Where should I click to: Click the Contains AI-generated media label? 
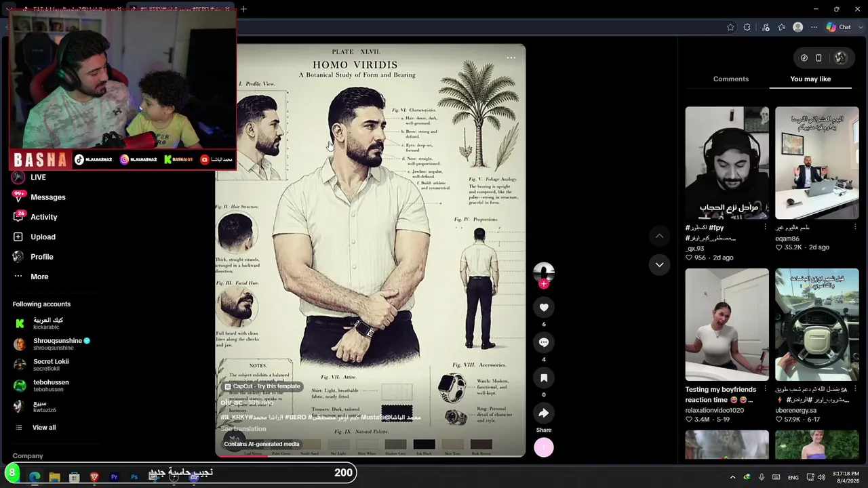[262, 444]
